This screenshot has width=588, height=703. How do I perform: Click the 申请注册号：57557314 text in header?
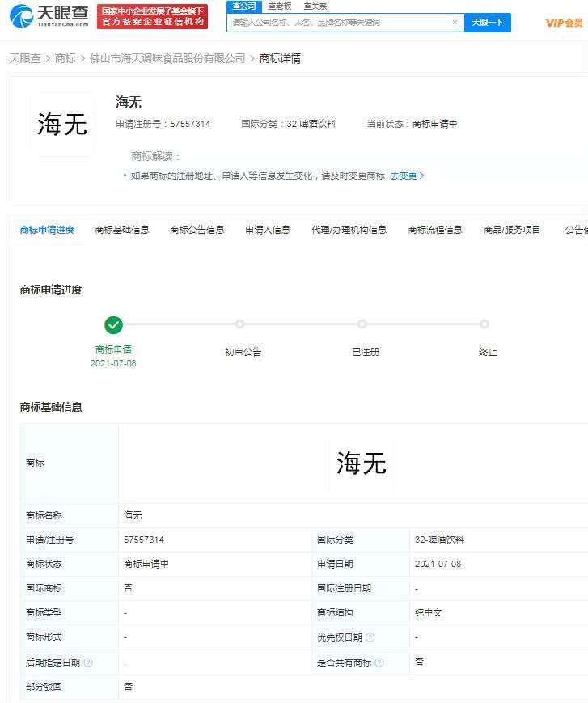pos(163,124)
